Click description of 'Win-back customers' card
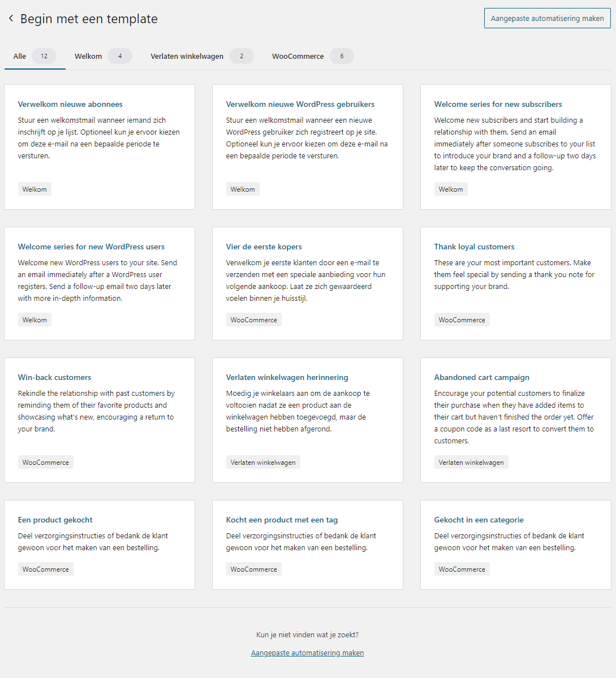The width and height of the screenshot is (616, 678). 96,411
